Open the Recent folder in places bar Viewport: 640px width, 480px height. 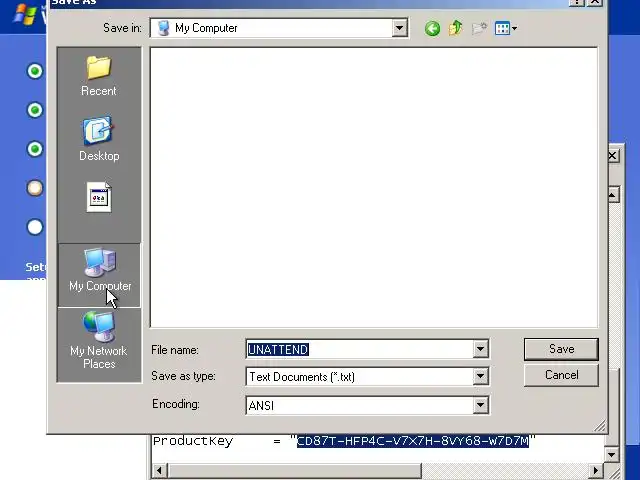[x=99, y=77]
